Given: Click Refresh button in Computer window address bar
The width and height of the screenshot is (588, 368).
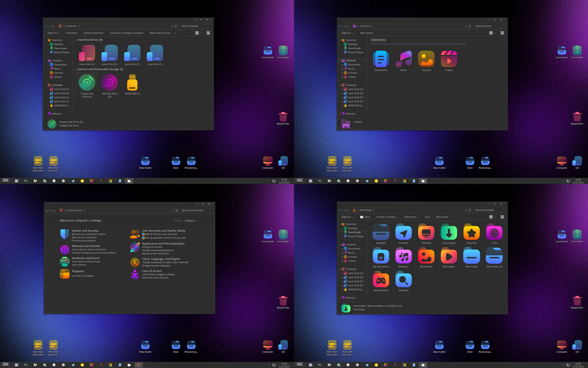Looking at the screenshot, I should click(x=176, y=26).
